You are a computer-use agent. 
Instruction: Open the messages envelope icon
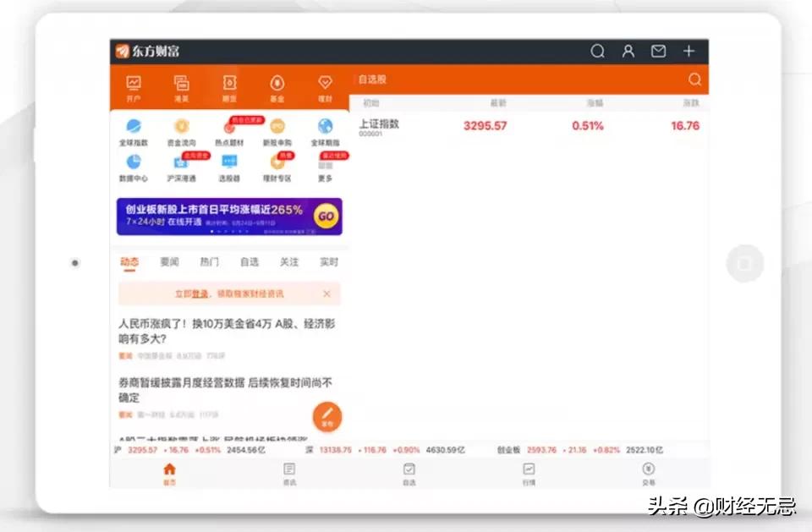coord(658,52)
